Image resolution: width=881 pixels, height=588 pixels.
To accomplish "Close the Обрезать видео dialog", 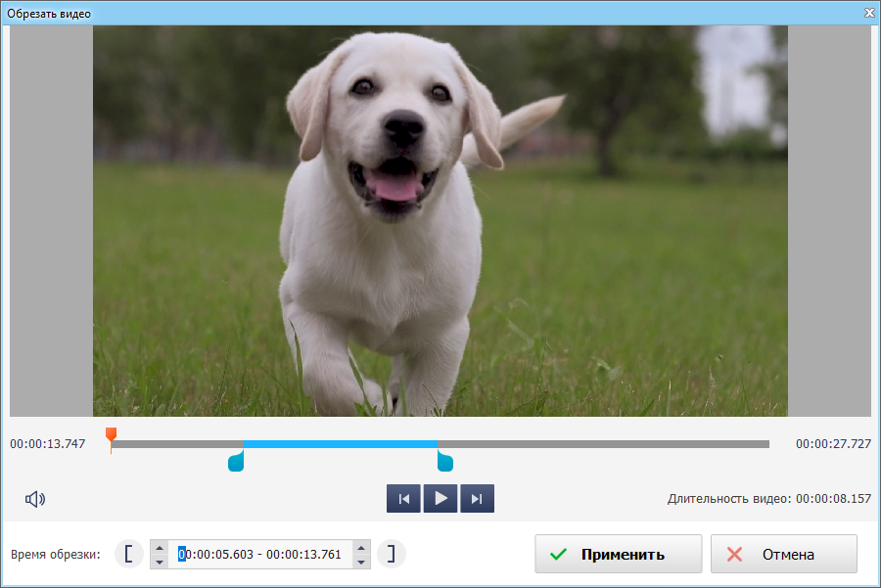I will tap(869, 13).
